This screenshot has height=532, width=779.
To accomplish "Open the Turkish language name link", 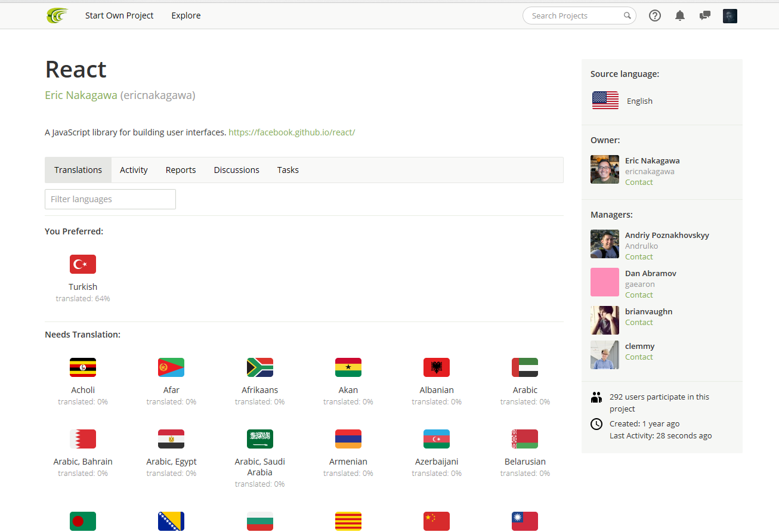I will (x=83, y=287).
